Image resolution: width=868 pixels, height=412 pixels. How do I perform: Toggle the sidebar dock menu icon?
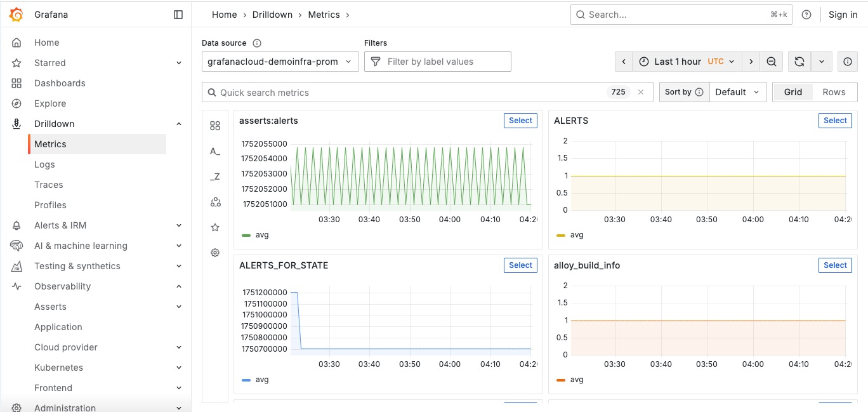pos(178,15)
